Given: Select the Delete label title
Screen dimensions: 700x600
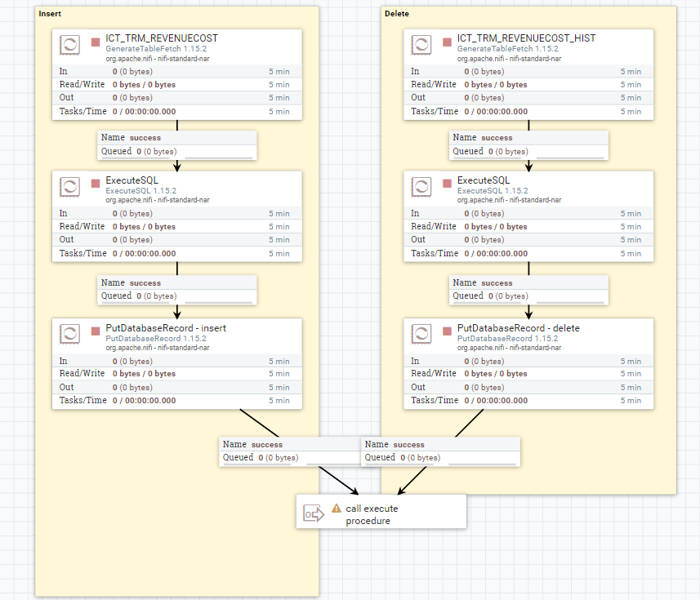Looking at the screenshot, I should point(396,14).
